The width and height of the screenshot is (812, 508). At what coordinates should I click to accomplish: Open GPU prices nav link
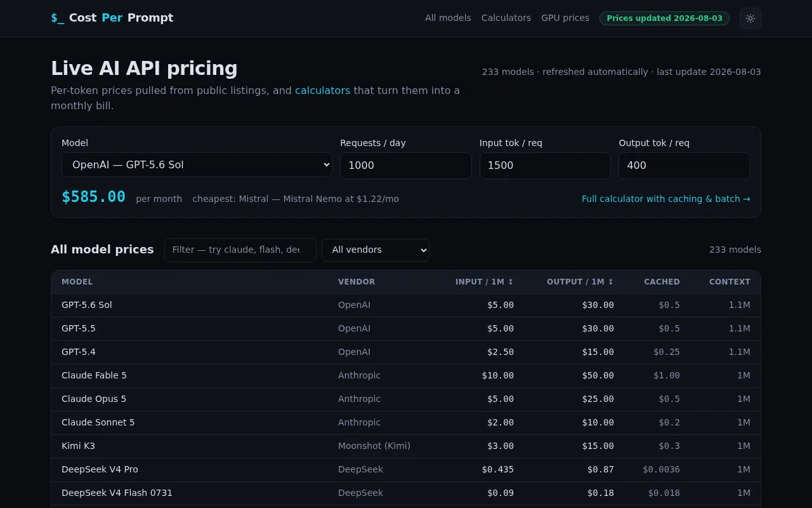[x=565, y=18]
